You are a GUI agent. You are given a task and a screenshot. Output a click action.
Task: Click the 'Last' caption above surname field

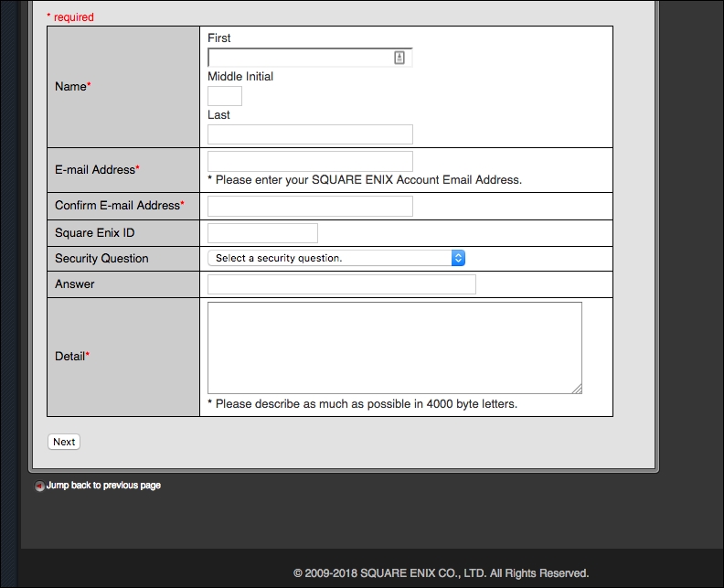point(218,114)
